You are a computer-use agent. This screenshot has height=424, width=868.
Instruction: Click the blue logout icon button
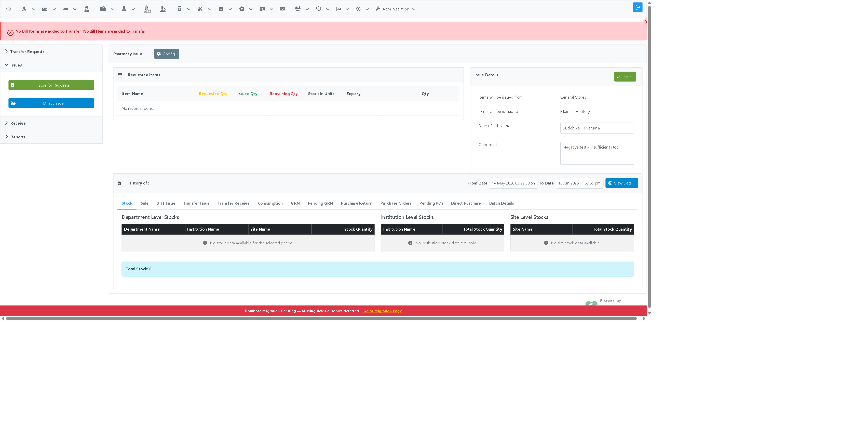pos(638,7)
